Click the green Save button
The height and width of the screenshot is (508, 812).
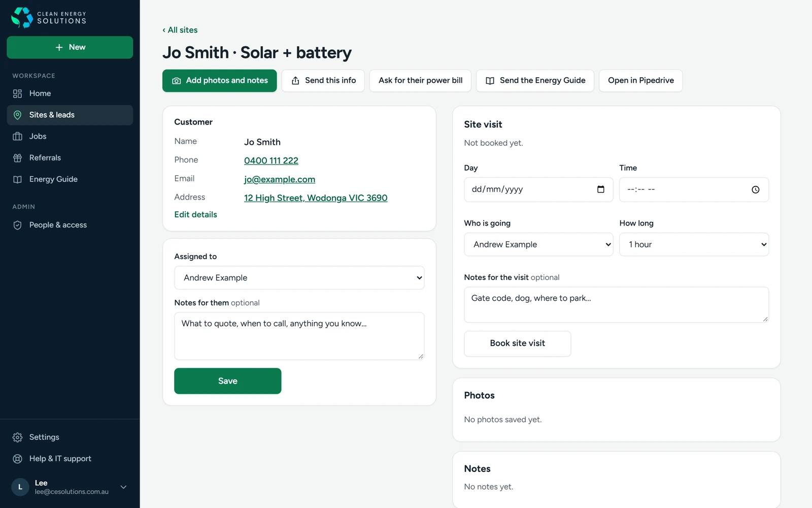[228, 381]
